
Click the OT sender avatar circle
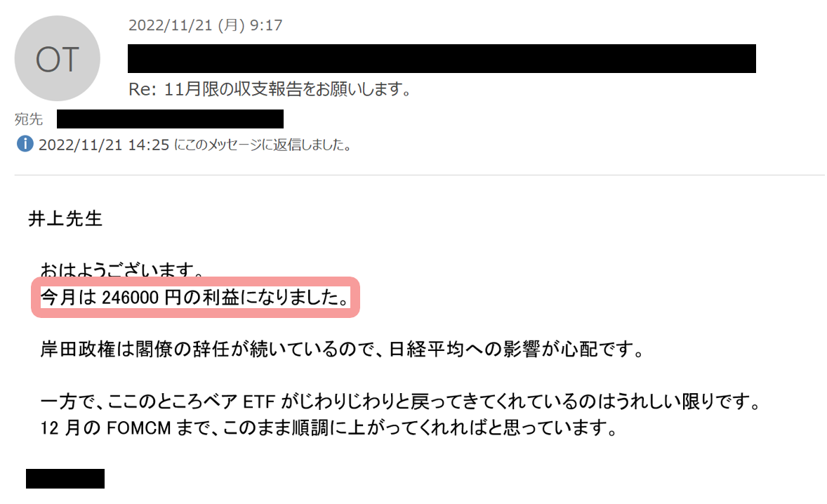point(57,58)
